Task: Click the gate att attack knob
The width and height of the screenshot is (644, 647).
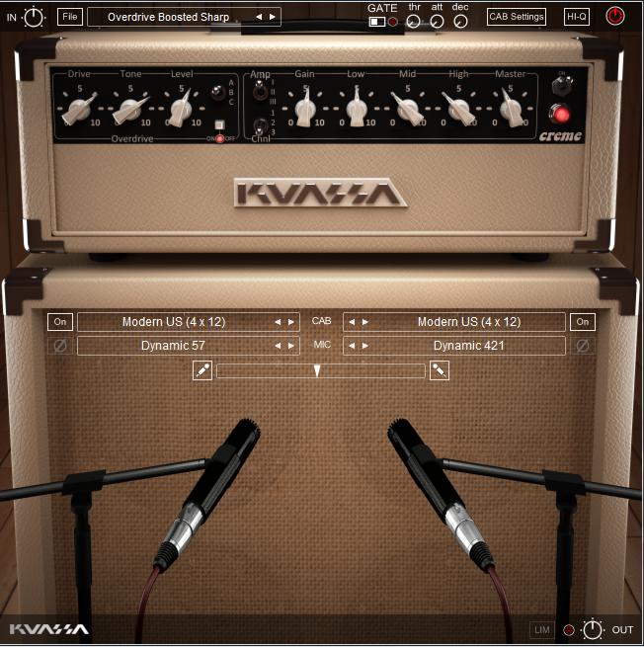Action: click(437, 22)
